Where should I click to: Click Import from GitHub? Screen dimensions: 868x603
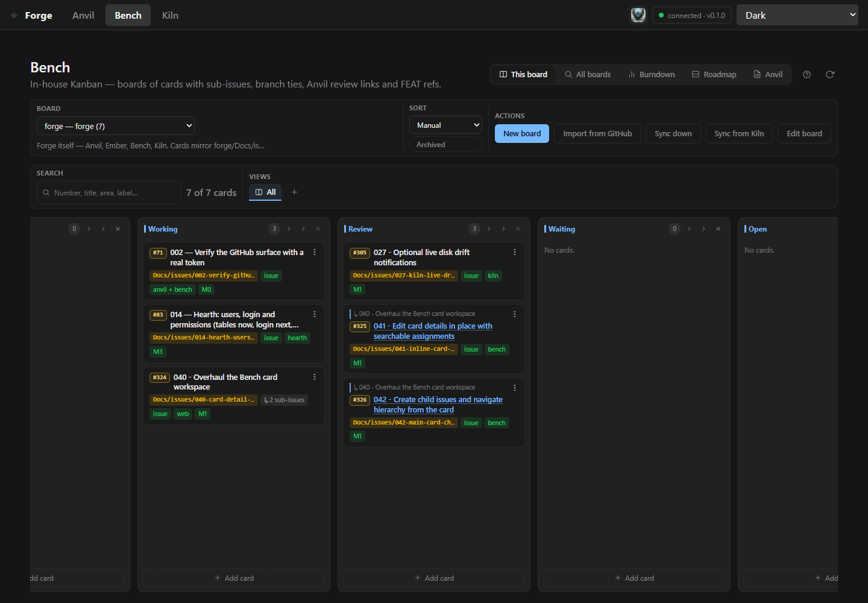pos(598,134)
